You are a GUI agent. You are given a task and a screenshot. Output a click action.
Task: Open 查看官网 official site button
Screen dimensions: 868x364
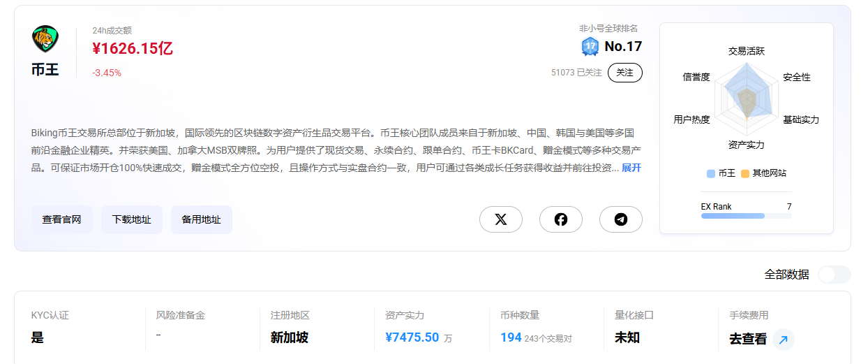click(x=62, y=219)
